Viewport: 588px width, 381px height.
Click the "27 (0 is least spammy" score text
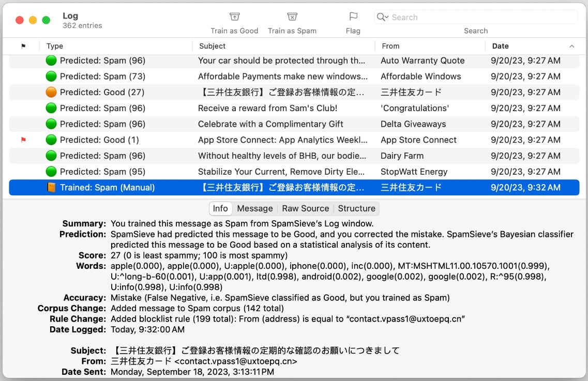[x=199, y=255]
